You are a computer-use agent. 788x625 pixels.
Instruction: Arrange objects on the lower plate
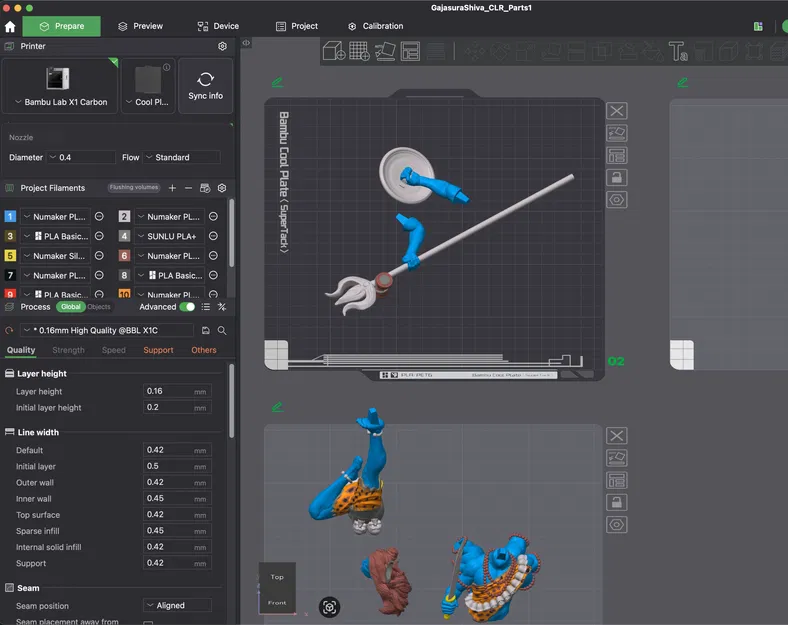pos(617,480)
